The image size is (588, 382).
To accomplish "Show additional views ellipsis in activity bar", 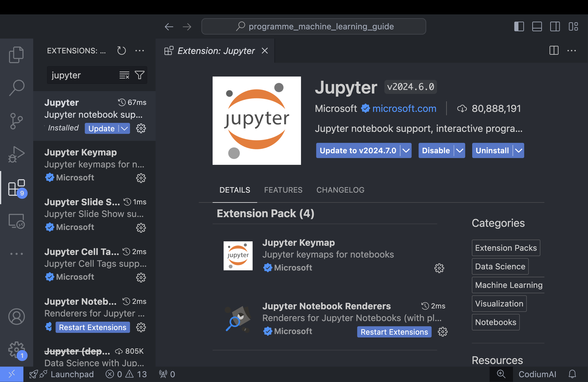I will pyautogui.click(x=16, y=254).
